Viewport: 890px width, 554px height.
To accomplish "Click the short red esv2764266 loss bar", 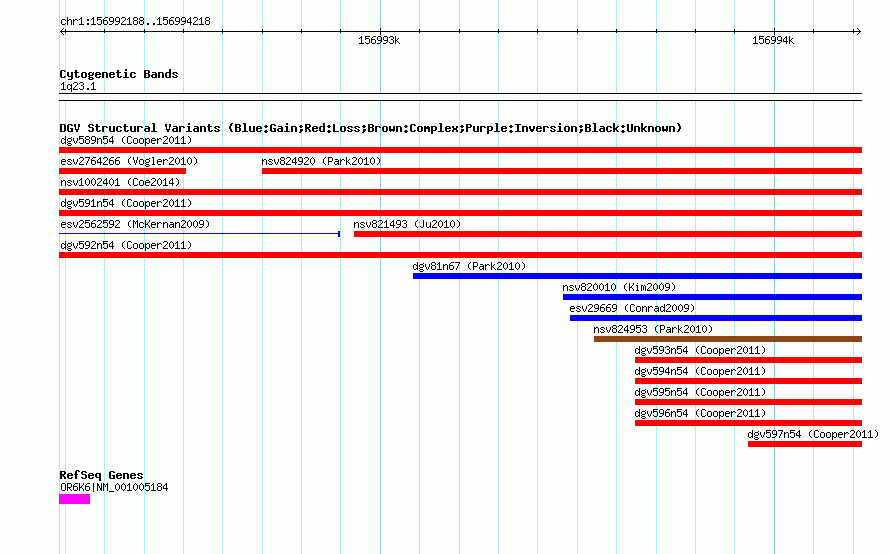I will click(x=123, y=171).
